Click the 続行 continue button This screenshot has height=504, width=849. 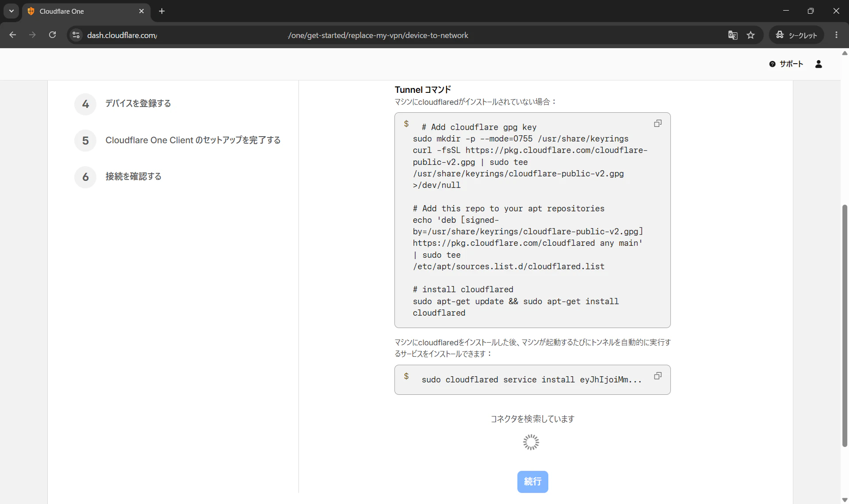click(x=532, y=481)
